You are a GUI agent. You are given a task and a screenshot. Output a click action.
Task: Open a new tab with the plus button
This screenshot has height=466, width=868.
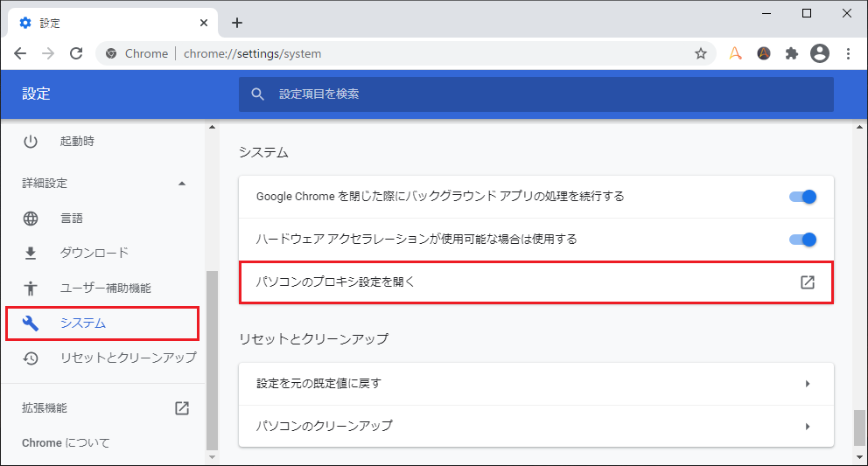tap(237, 23)
